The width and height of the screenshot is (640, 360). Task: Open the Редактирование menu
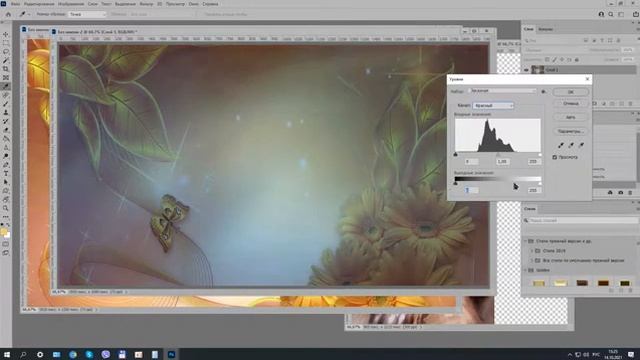[x=39, y=4]
